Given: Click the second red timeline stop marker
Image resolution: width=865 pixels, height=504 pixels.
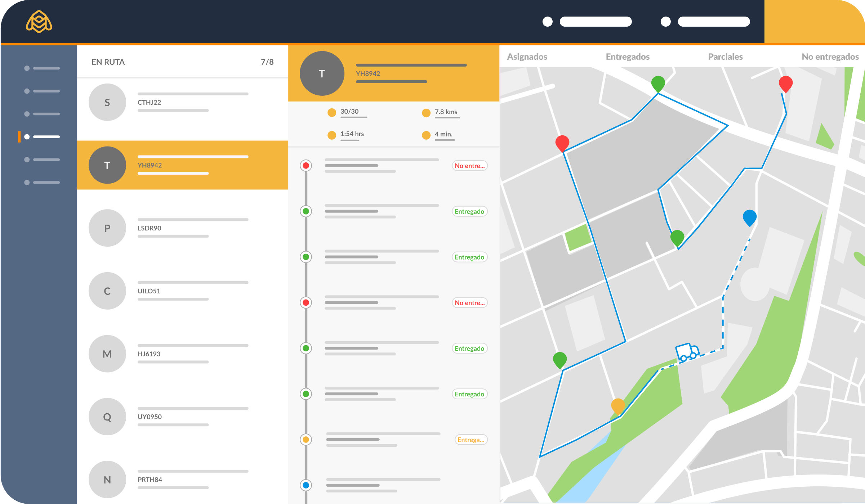Looking at the screenshot, I should 306,302.
